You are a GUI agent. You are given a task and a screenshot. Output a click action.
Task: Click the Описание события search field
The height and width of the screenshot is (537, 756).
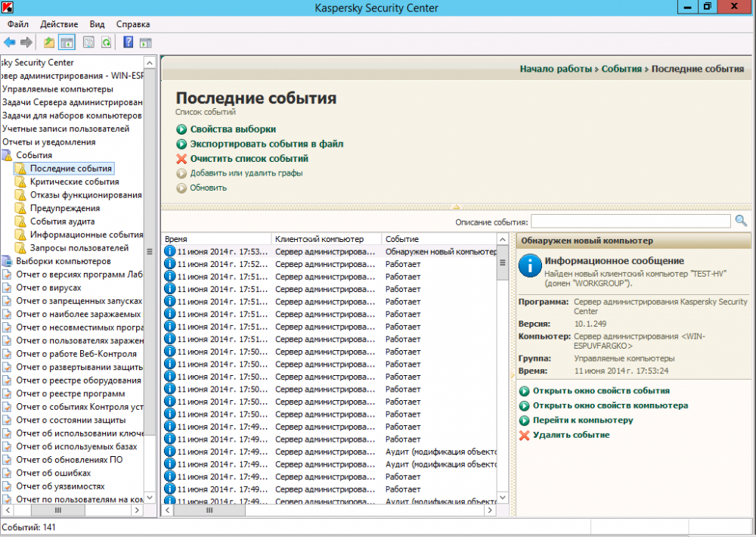click(x=631, y=221)
